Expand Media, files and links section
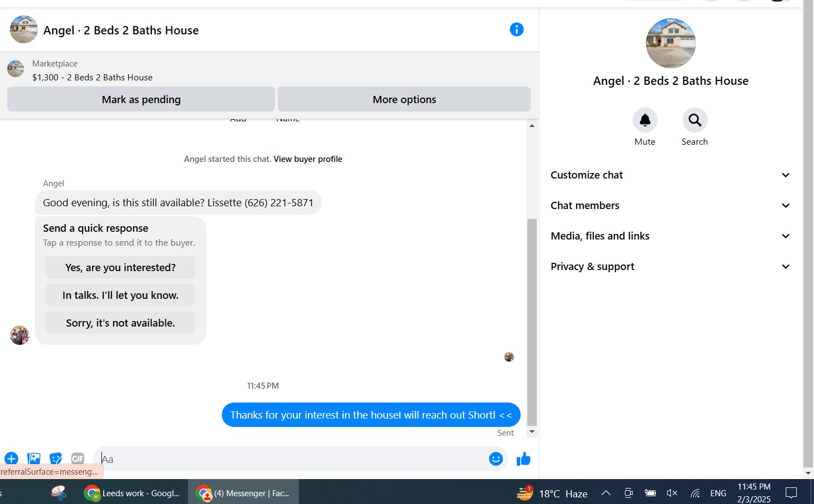 click(670, 236)
